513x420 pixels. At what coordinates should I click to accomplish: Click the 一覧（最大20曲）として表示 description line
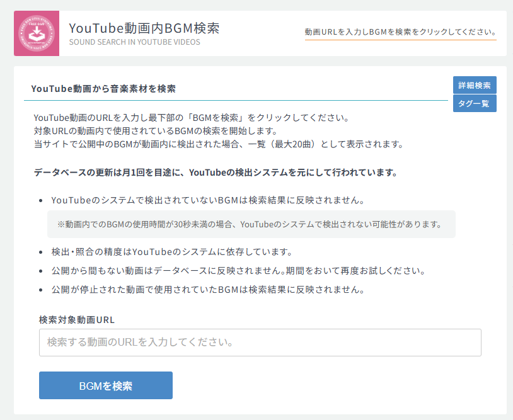pyautogui.click(x=219, y=144)
